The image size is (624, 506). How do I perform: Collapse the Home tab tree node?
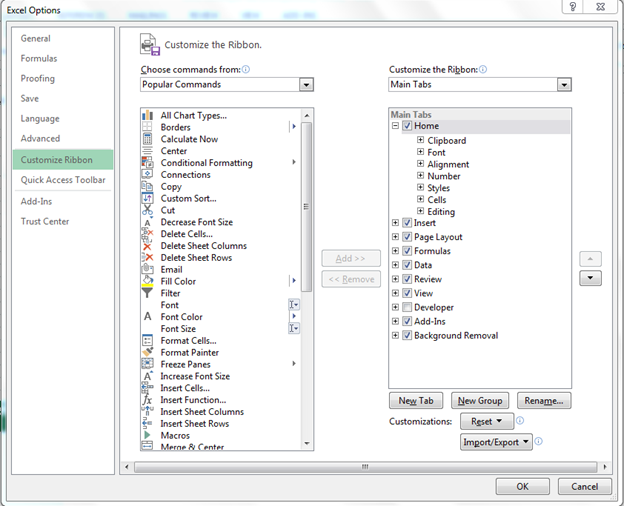[x=395, y=126]
